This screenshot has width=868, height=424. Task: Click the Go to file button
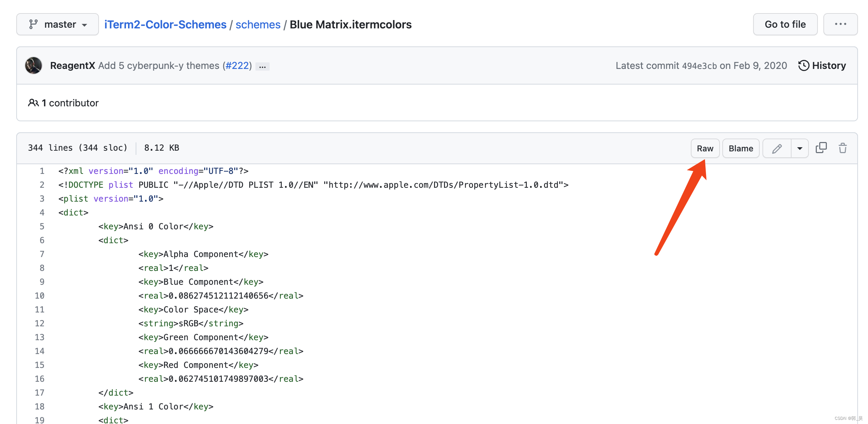click(785, 24)
